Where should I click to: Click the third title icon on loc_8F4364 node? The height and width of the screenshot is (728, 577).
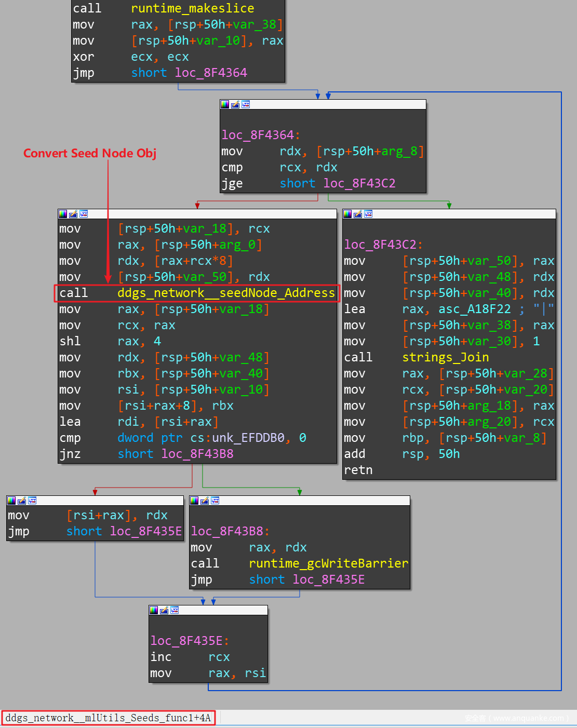click(246, 104)
